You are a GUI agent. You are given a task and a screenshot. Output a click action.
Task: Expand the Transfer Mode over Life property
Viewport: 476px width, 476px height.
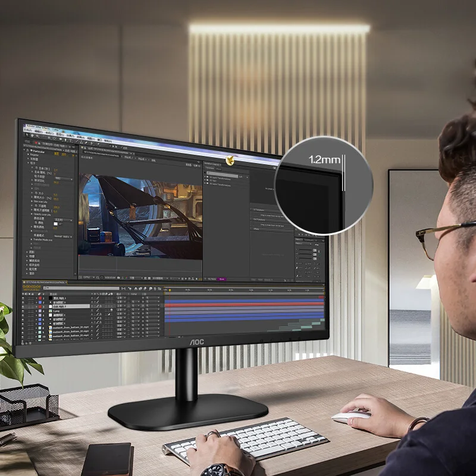click(x=32, y=239)
